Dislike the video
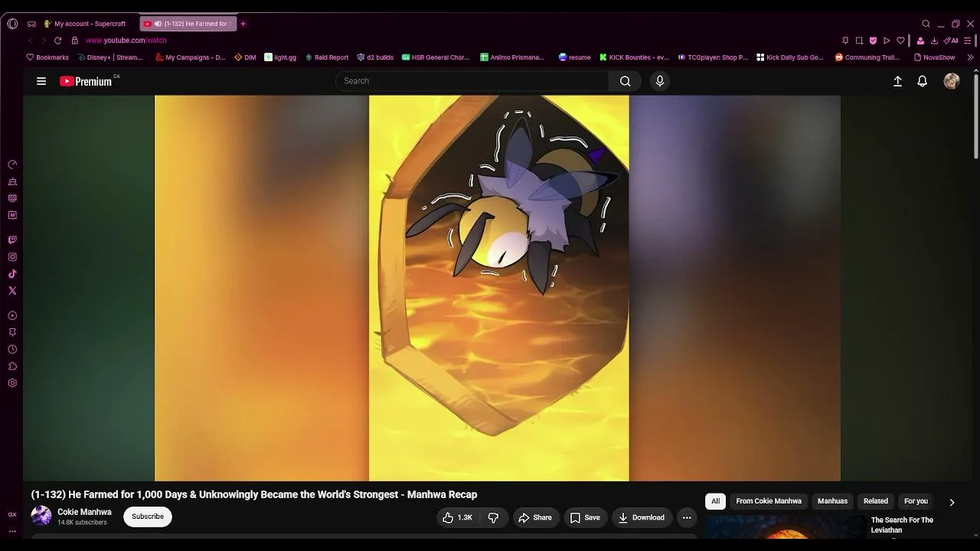 (494, 518)
